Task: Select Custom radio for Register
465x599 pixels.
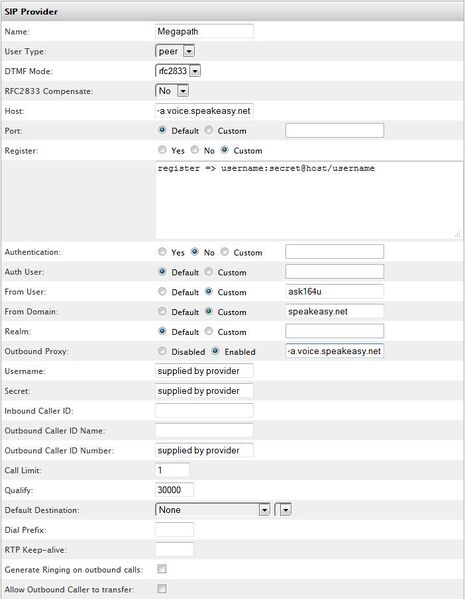Action: pos(225,150)
